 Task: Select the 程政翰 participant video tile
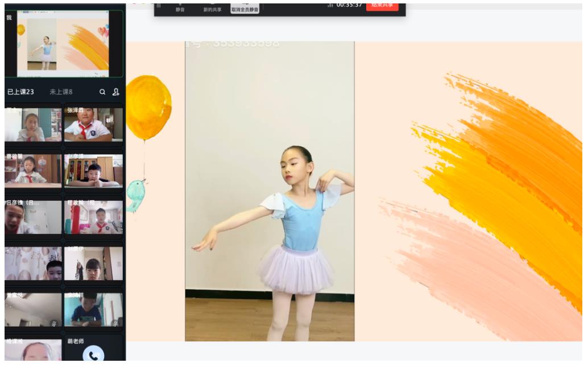pyautogui.click(x=93, y=217)
